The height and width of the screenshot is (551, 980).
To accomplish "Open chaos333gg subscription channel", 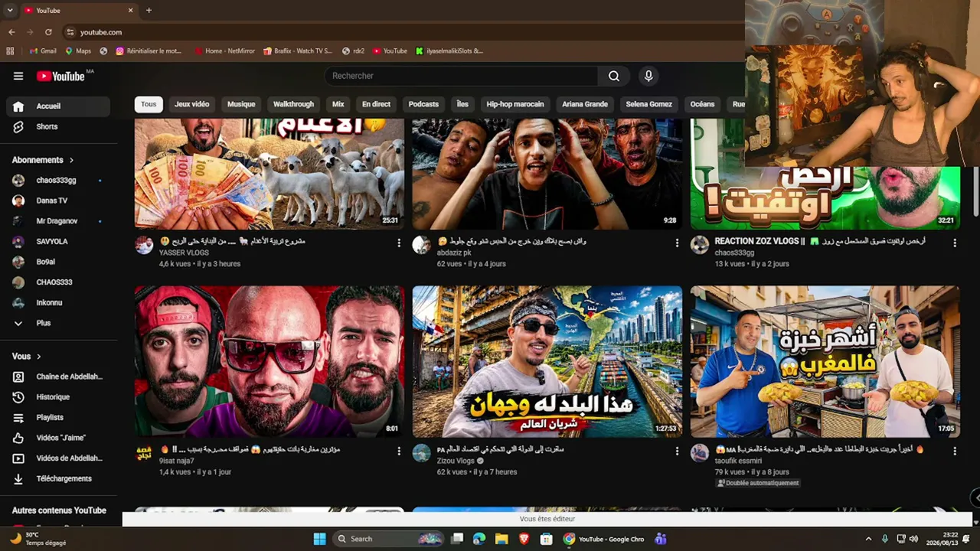I will [57, 180].
